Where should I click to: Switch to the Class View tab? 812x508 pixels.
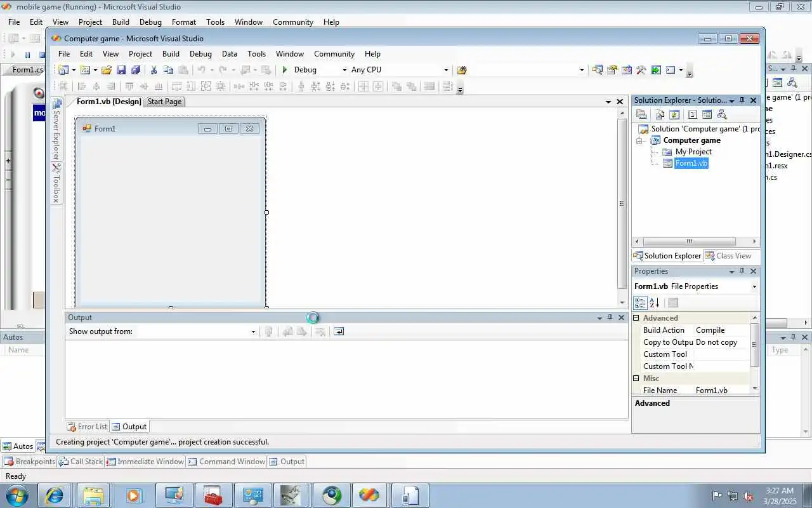point(728,256)
